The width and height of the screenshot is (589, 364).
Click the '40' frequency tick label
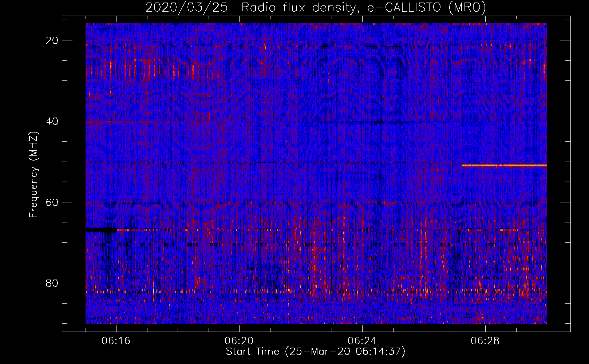point(52,121)
